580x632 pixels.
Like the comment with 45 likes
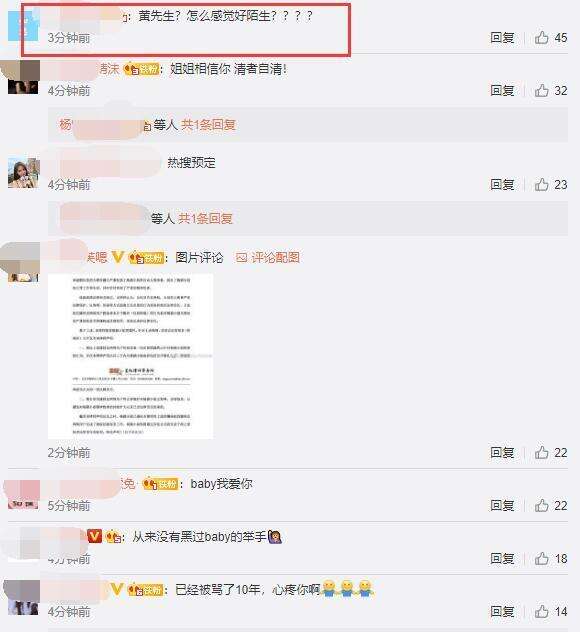click(x=541, y=37)
